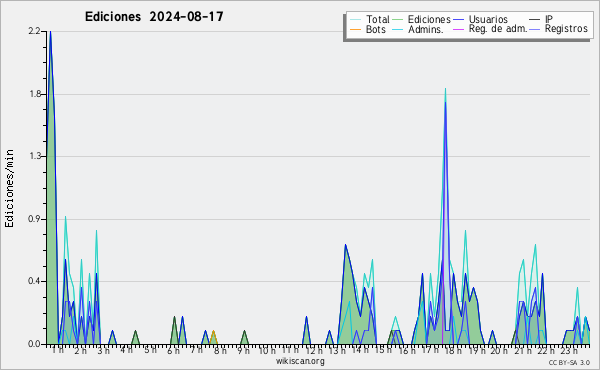Image resolution: width=600 pixels, height=370 pixels.
Task: Click the 1 h x-axis label
Action: point(58,350)
